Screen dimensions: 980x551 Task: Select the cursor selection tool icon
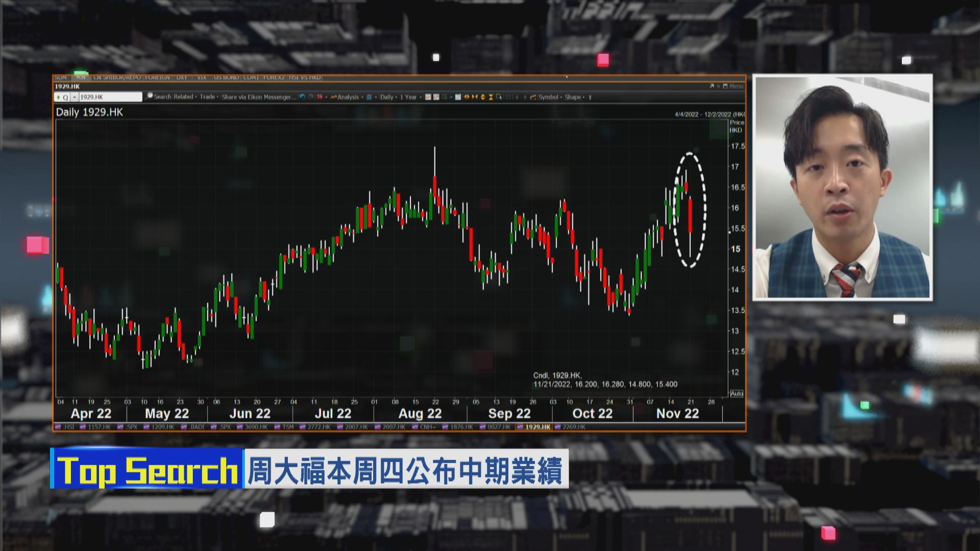(x=499, y=97)
